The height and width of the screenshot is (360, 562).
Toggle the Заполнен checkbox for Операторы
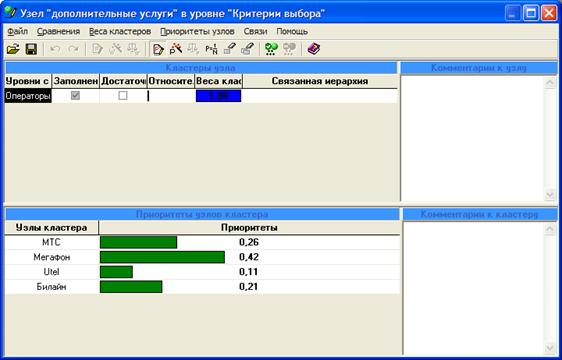tap(75, 95)
